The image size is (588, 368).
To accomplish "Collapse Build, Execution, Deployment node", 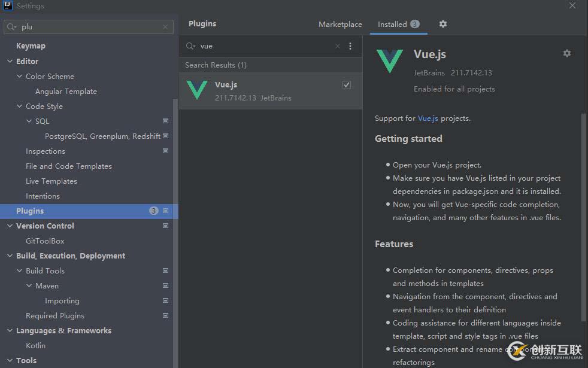I will [10, 256].
